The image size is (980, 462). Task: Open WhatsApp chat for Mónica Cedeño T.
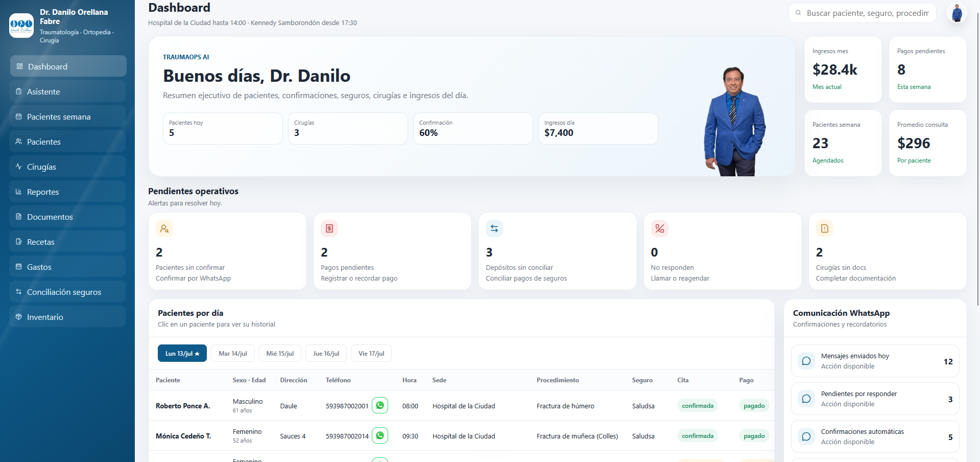(380, 435)
